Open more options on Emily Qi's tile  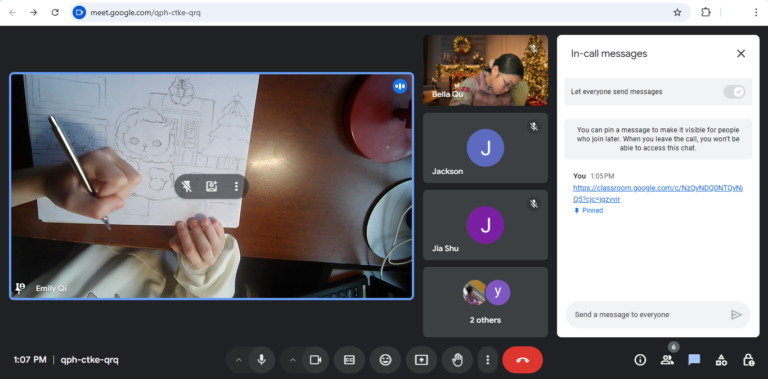(x=237, y=186)
